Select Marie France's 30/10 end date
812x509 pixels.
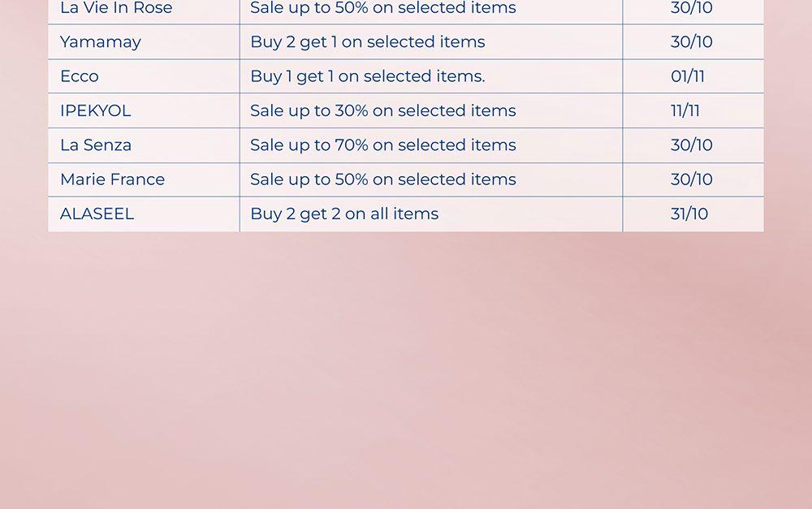(692, 179)
